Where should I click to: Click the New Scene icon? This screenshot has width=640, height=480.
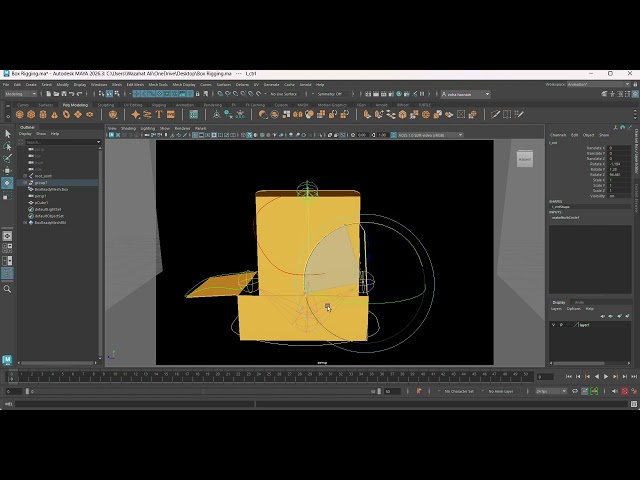[49, 94]
